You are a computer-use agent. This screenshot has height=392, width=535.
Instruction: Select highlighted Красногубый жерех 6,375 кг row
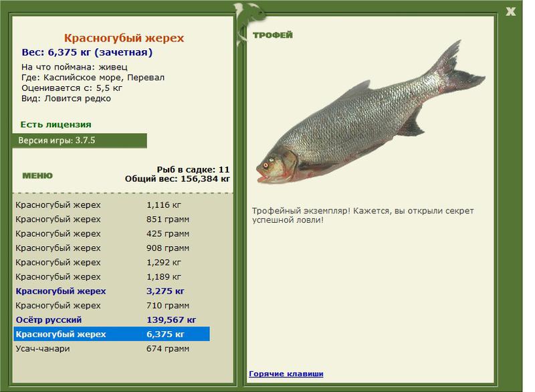pos(112,334)
